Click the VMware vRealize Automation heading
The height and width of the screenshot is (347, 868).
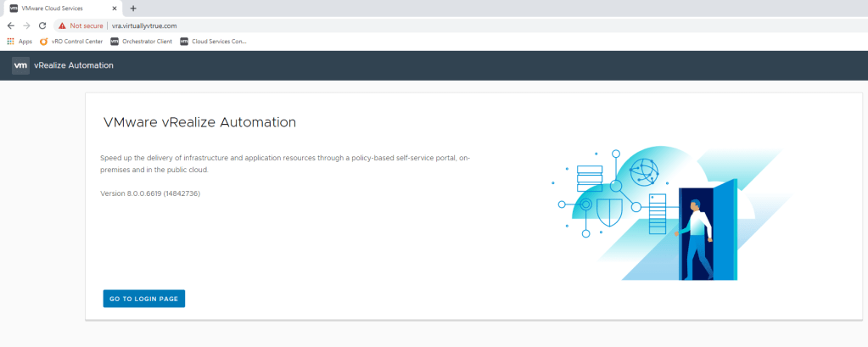pos(199,122)
